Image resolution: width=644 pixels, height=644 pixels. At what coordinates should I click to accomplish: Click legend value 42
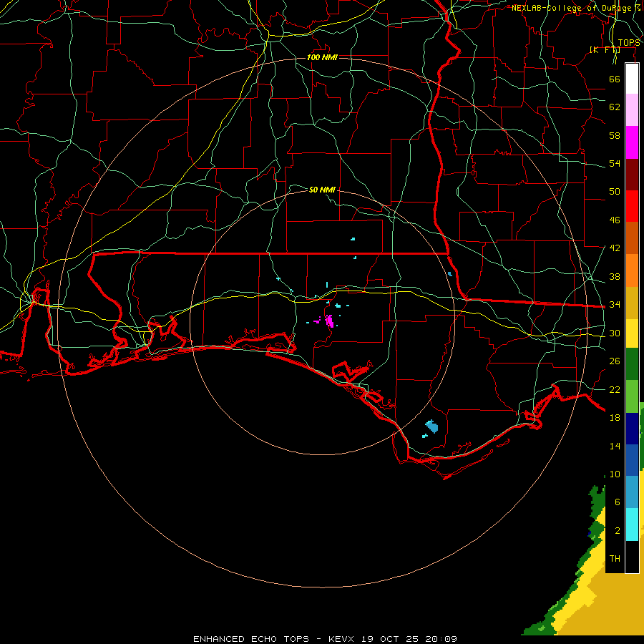click(x=615, y=248)
